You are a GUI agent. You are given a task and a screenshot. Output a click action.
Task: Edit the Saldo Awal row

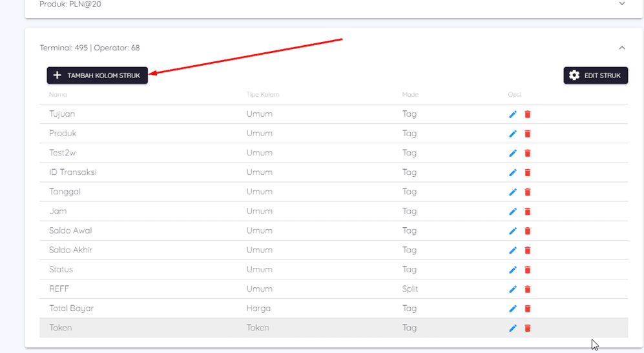(x=513, y=230)
